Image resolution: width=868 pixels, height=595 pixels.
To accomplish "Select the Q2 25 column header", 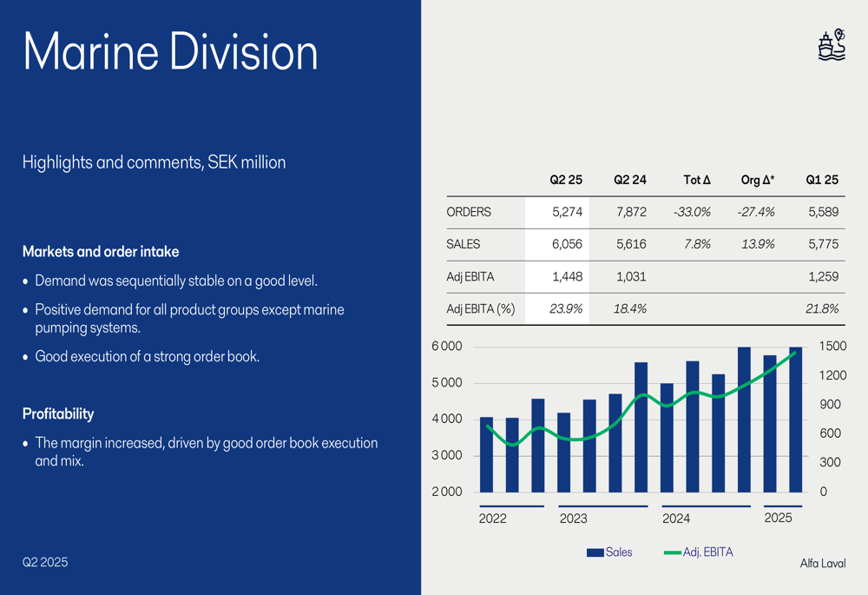I will tap(566, 180).
